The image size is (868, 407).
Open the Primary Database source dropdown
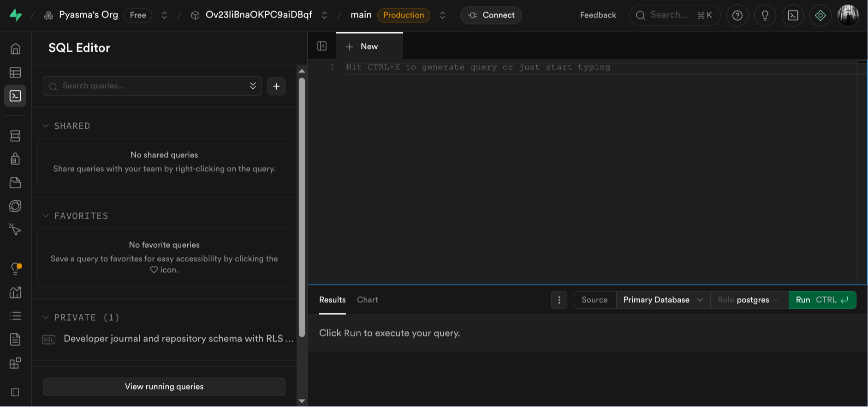(x=663, y=300)
